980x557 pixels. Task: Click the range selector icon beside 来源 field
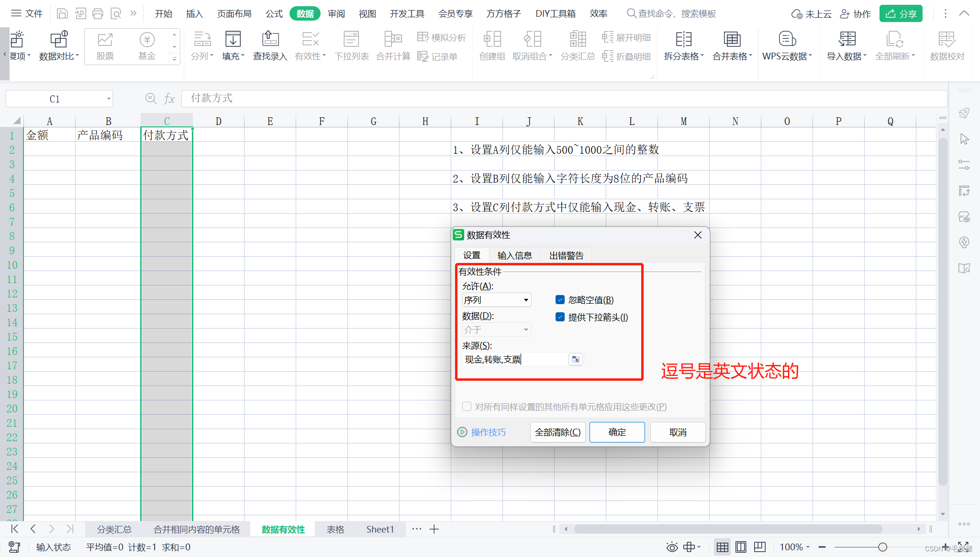click(576, 359)
